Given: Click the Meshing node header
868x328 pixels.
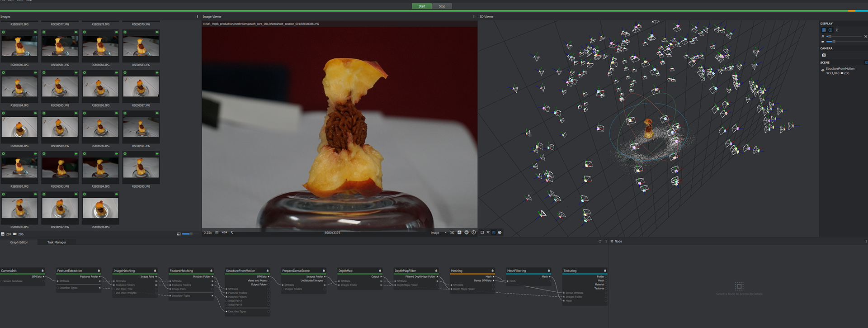Looking at the screenshot, I should 472,271.
